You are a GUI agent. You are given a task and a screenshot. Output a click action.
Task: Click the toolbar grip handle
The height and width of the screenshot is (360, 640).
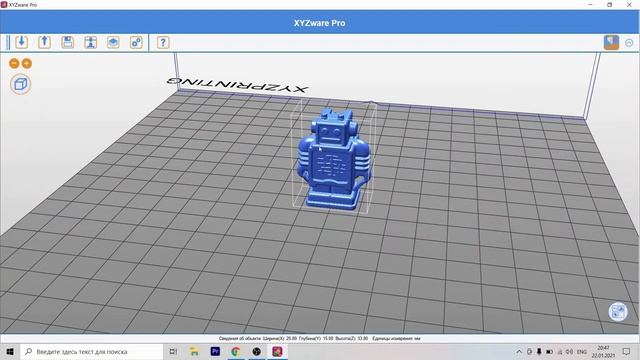point(8,42)
